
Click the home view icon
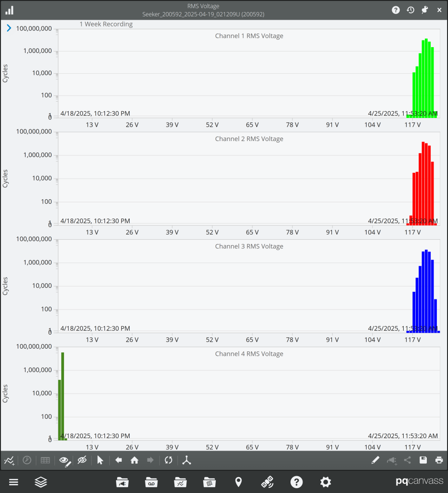(x=134, y=460)
